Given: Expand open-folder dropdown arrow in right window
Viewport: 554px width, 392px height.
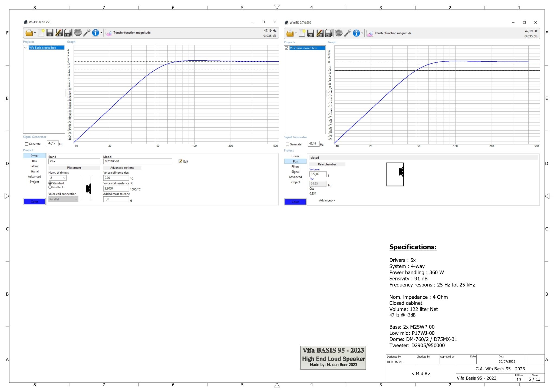Looking at the screenshot, I should (296, 34).
